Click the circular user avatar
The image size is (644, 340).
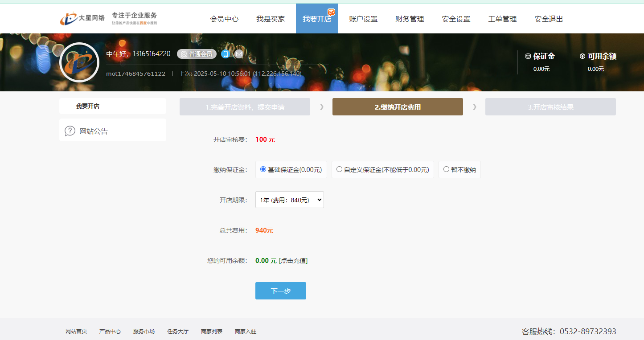coord(79,62)
